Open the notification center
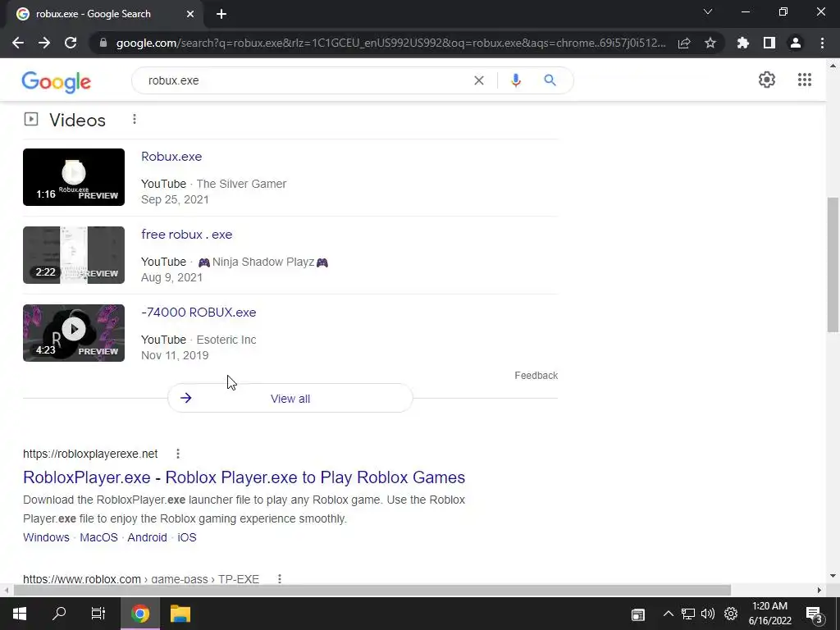This screenshot has height=630, width=840. pyautogui.click(x=814, y=614)
